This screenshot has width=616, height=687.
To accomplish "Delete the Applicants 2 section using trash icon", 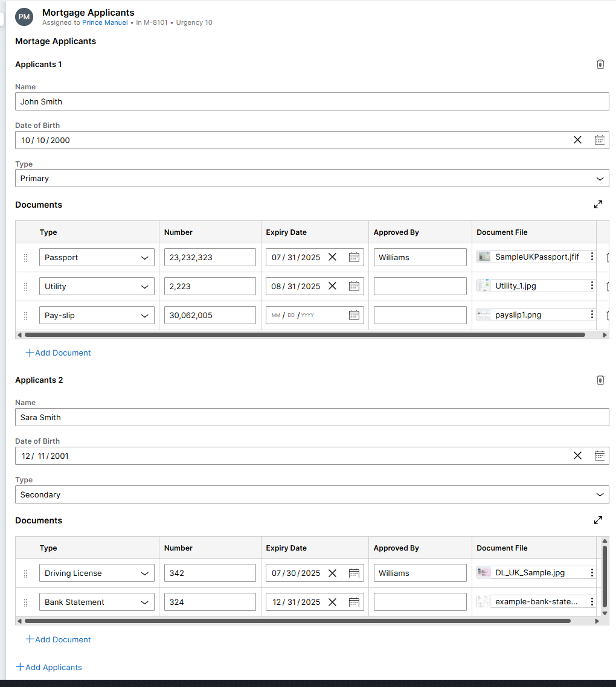I will click(600, 380).
